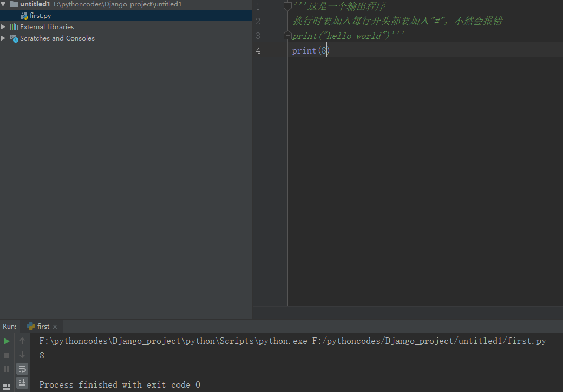Click the commented print("hello world") line
The image size is (563, 392).
pyautogui.click(x=348, y=36)
